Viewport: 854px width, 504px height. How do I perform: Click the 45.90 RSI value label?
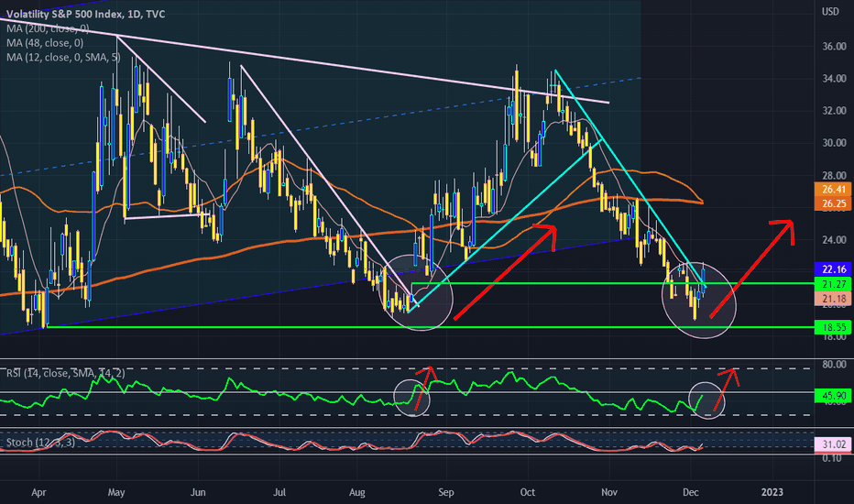[833, 396]
